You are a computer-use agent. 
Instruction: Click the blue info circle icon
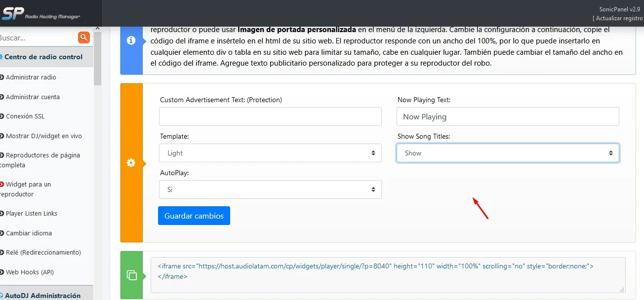(x=131, y=40)
